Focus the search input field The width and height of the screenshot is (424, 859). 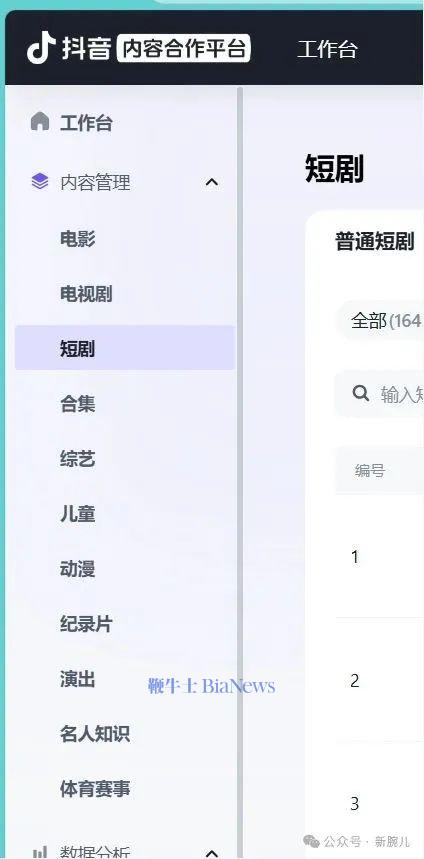click(x=379, y=393)
